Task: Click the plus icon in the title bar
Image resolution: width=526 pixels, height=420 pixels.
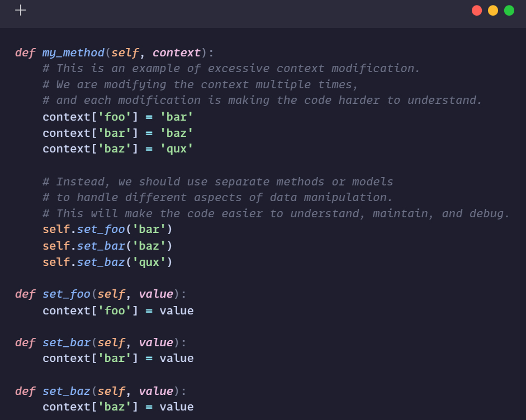Action: point(20,9)
